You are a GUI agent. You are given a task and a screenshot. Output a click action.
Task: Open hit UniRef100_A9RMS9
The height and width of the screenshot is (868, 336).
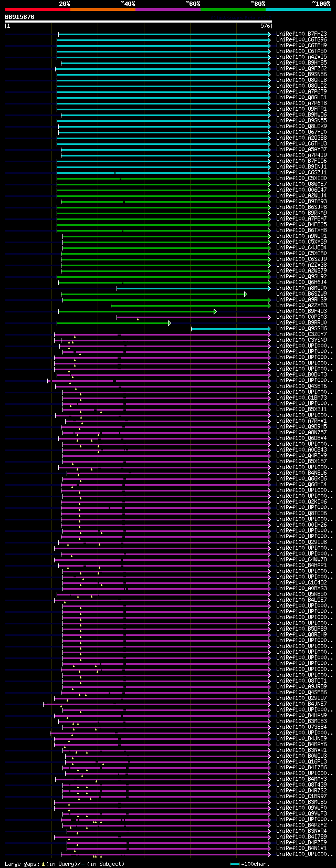point(301,299)
